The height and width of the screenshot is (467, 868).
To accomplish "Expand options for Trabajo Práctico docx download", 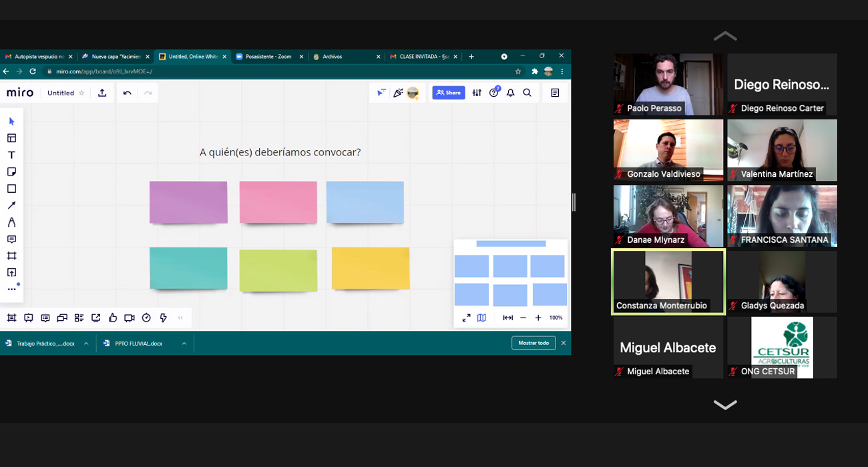I will [x=86, y=344].
